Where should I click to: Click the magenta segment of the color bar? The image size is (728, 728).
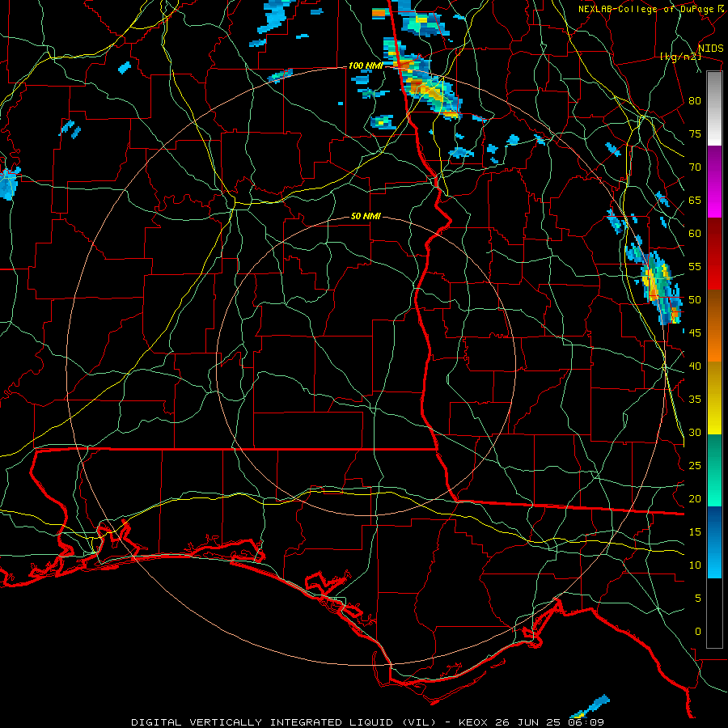714,182
